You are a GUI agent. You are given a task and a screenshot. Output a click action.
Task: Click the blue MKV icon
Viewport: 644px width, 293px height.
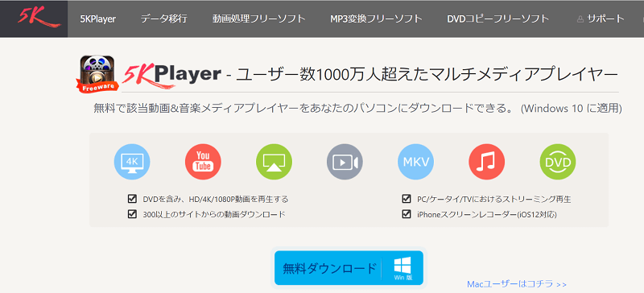tap(415, 162)
